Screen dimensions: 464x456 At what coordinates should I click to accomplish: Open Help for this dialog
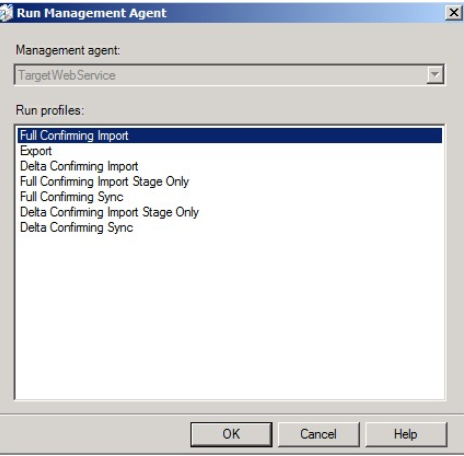(406, 434)
